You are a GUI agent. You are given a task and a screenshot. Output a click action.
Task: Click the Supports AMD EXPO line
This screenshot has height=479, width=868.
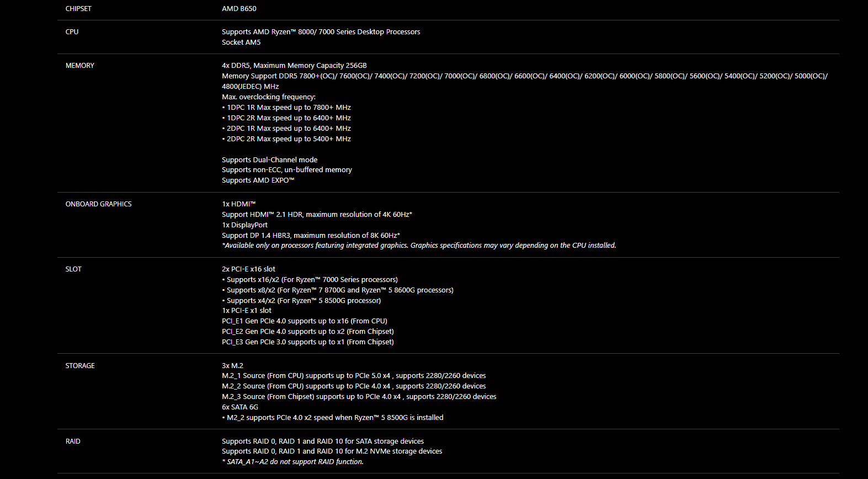point(258,180)
